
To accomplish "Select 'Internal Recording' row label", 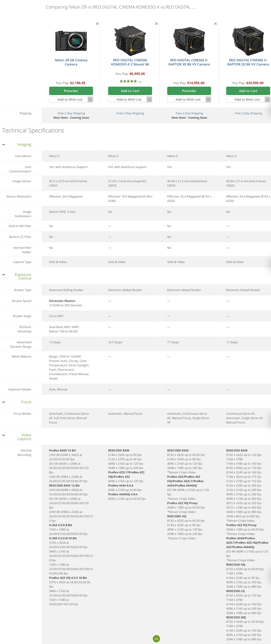I will point(24,453).
